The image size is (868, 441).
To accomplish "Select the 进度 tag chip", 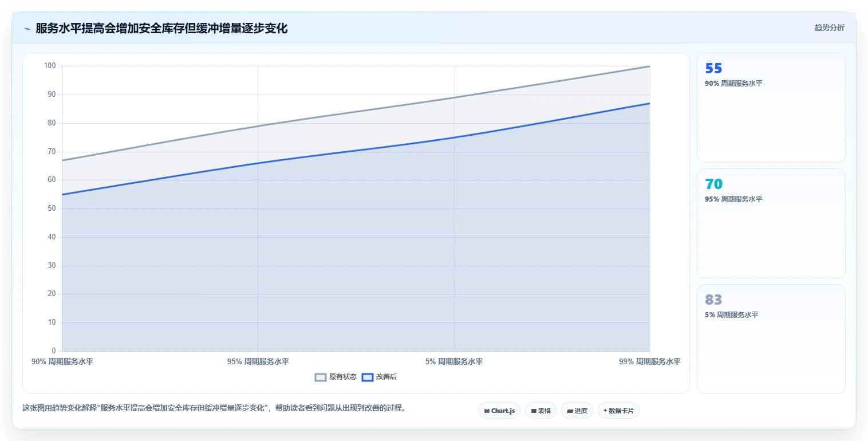I will point(577,411).
